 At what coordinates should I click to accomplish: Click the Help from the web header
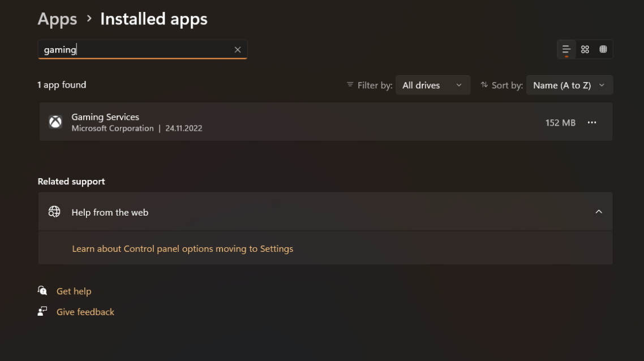point(325,212)
